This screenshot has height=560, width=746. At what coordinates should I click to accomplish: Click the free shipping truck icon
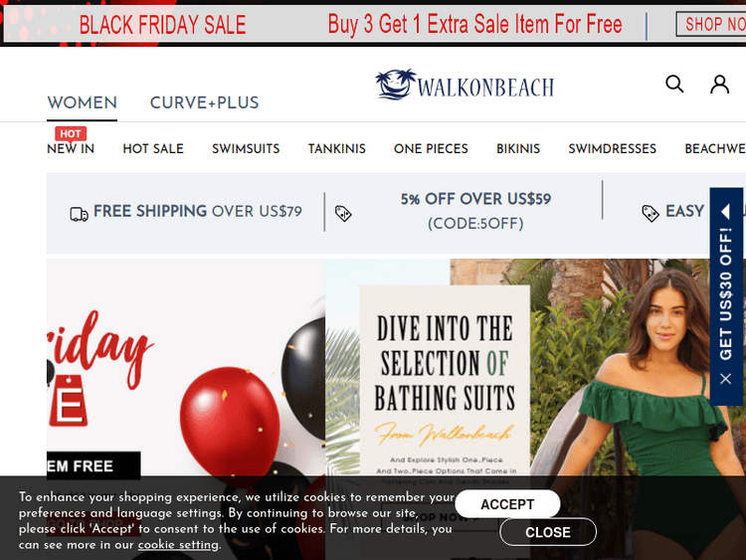(x=79, y=214)
